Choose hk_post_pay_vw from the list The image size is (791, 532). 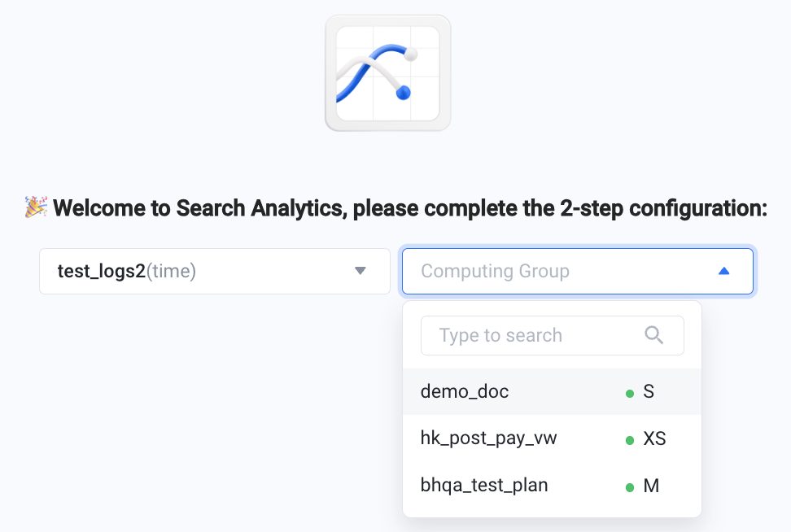(x=552, y=438)
